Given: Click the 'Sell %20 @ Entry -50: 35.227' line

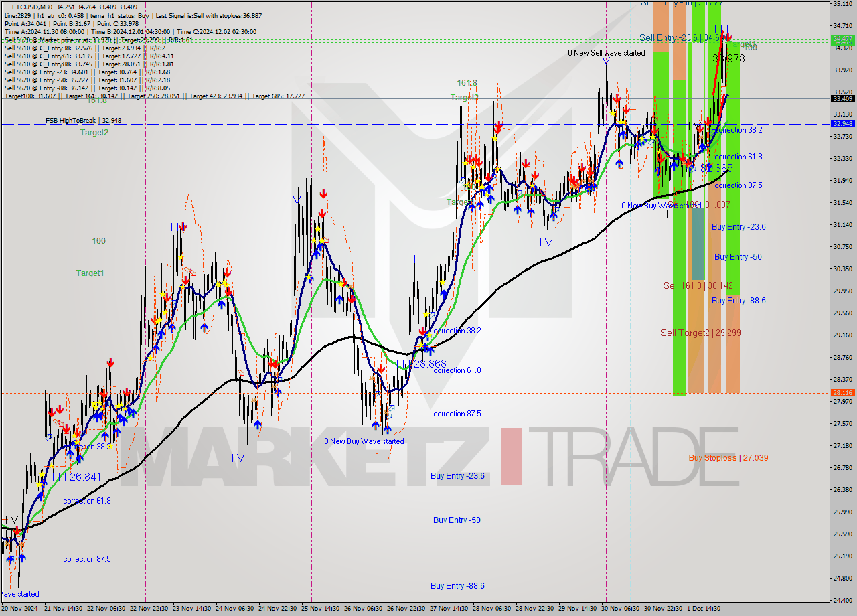Looking at the screenshot, I should pos(87,80).
